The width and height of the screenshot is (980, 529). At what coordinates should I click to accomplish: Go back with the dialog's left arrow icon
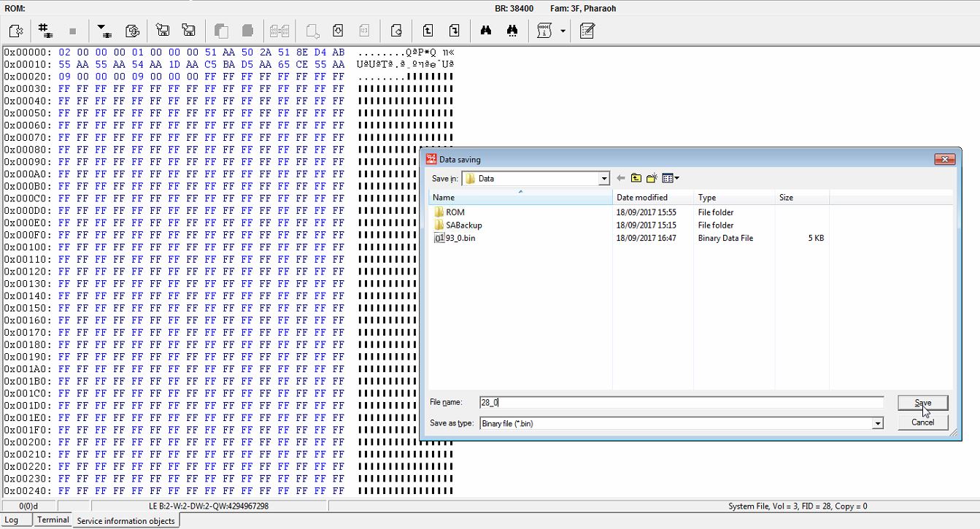coord(621,178)
